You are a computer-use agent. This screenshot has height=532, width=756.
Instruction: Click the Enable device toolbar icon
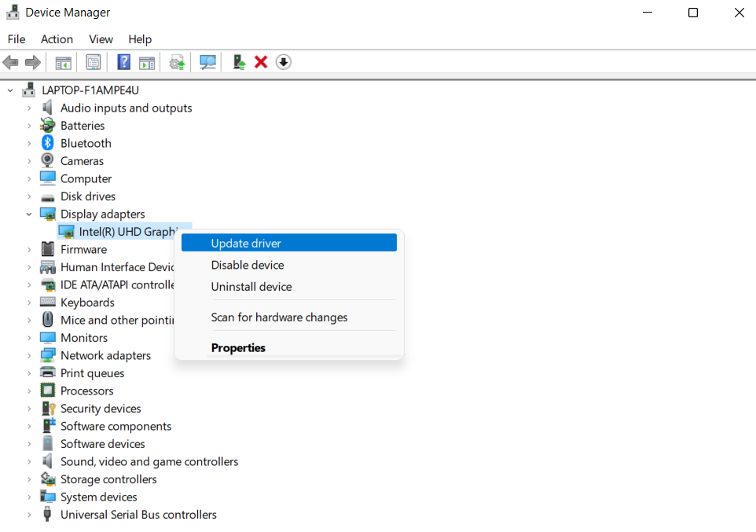239,62
